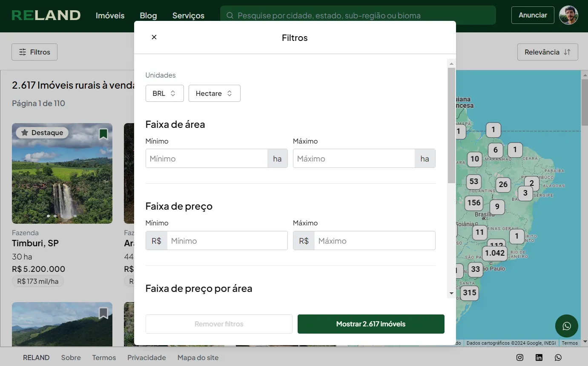This screenshot has height=366, width=588.
Task: Open the Termos link beside Sobre
Action: pyautogui.click(x=104, y=357)
